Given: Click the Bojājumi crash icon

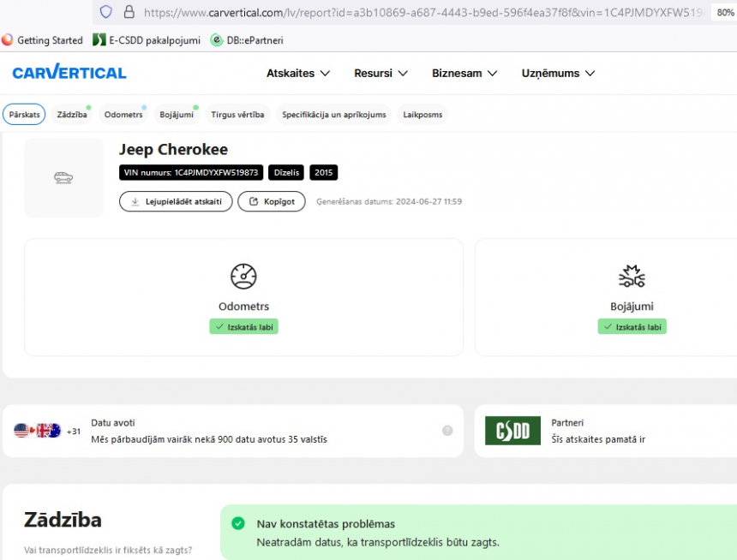Looking at the screenshot, I should coord(632,277).
